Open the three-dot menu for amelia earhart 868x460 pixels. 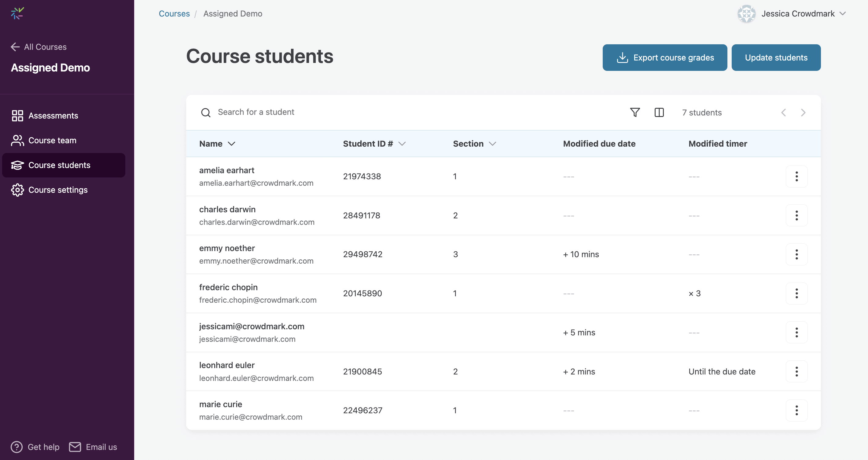click(x=796, y=176)
